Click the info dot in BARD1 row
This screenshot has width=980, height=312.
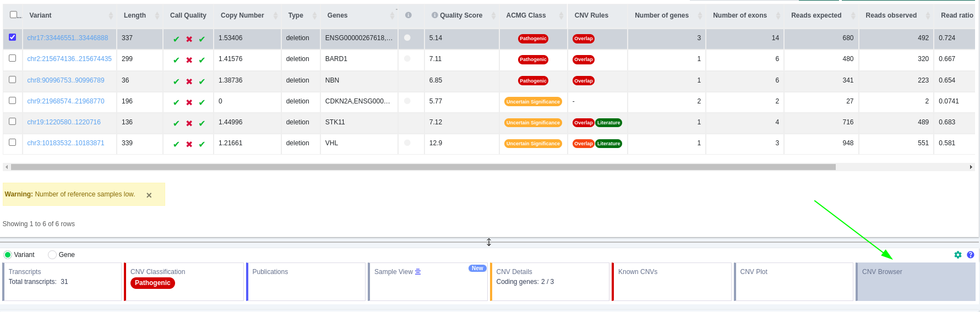pyautogui.click(x=407, y=58)
